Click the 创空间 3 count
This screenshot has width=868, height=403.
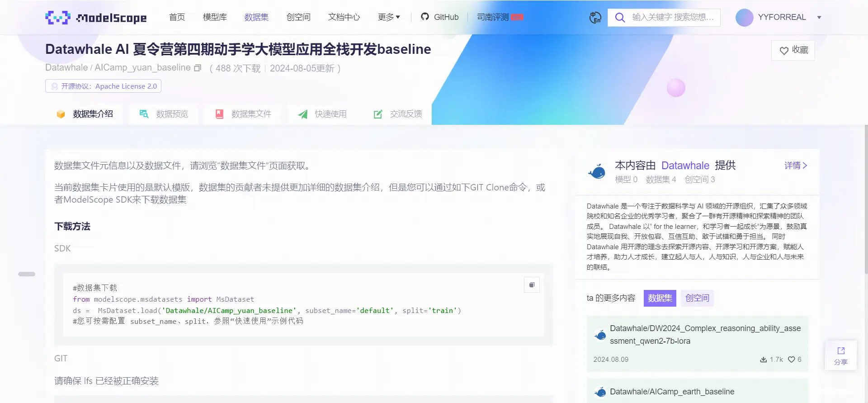[x=700, y=180]
